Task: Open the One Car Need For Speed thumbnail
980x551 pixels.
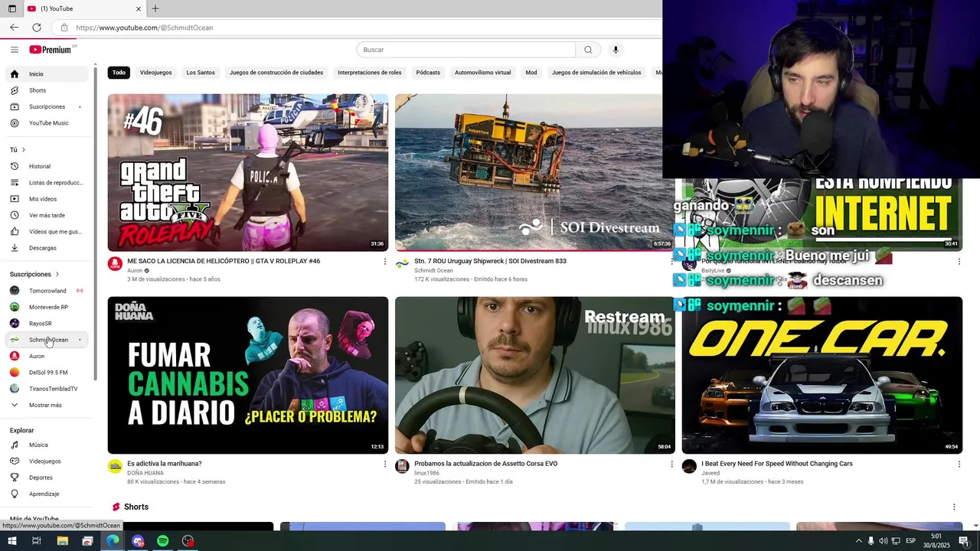Action: coord(822,375)
